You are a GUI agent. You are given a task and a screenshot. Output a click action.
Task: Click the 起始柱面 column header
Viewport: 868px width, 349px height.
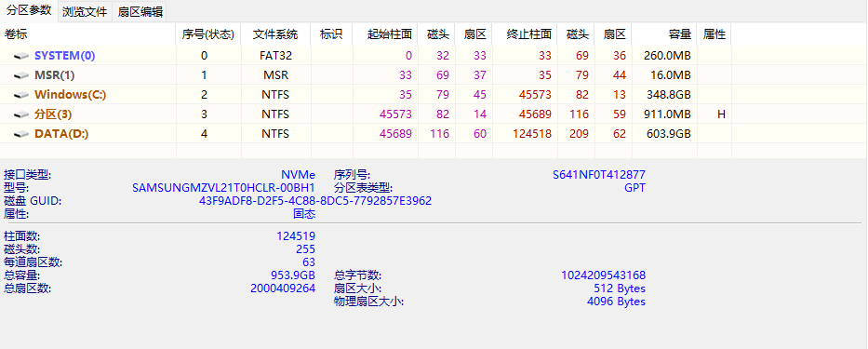click(x=385, y=34)
